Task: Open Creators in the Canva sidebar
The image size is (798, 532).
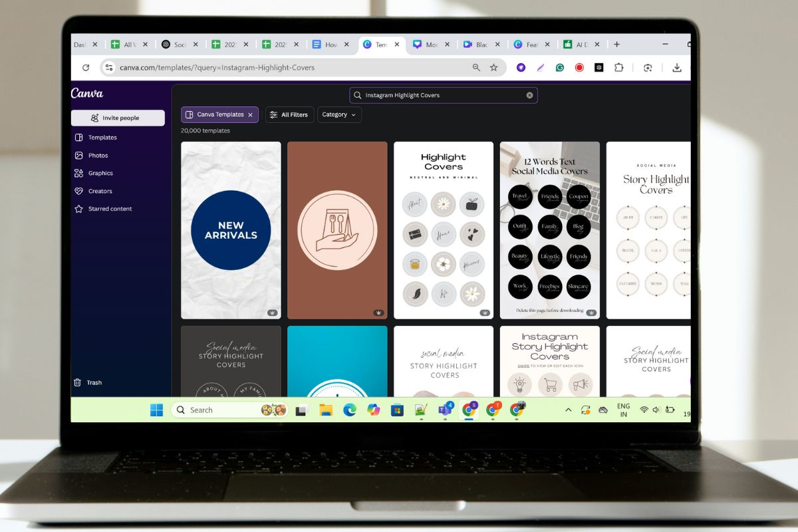Action: (100, 191)
